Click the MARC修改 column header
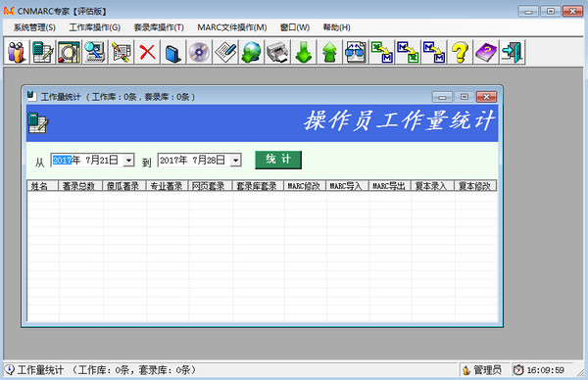 [x=305, y=186]
